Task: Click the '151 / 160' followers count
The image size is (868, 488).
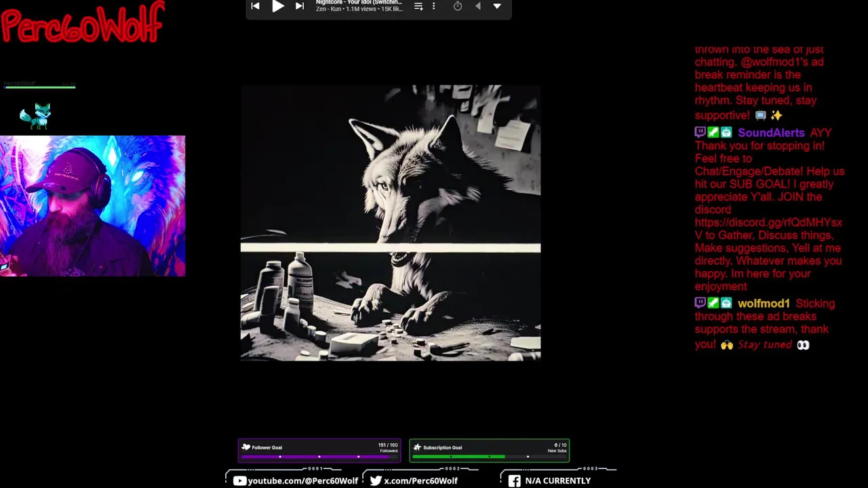Action: [x=388, y=445]
